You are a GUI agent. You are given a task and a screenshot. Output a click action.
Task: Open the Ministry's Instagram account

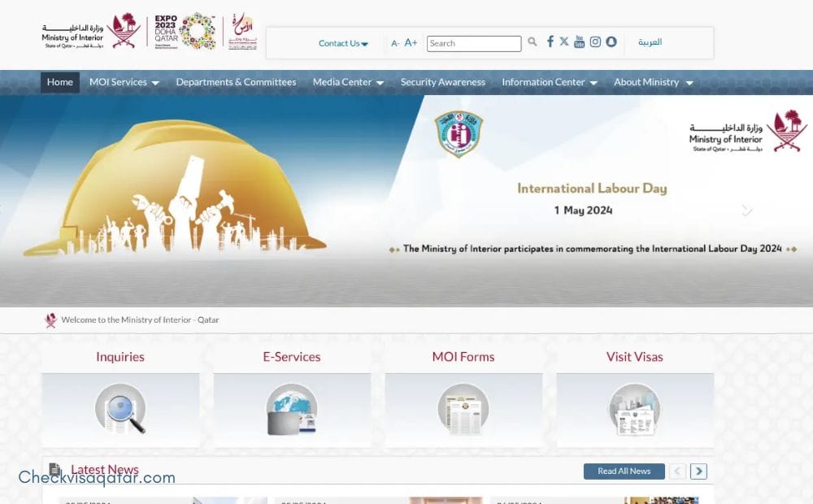coord(595,41)
